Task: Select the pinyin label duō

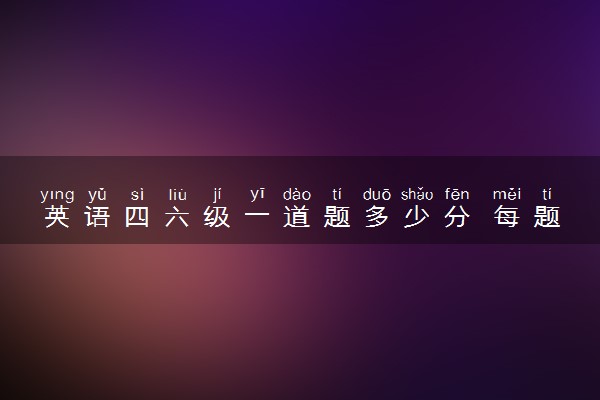Action: click(x=377, y=195)
